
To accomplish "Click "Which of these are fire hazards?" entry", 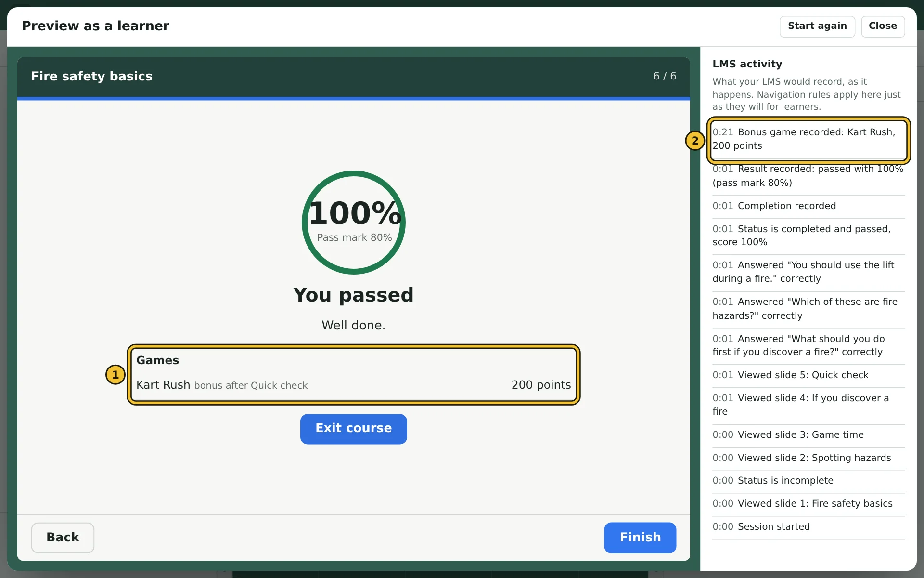I will click(x=808, y=309).
